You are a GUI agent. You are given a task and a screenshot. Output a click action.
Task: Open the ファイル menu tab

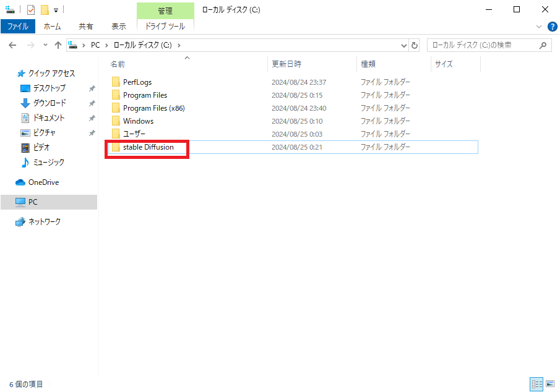tap(17, 27)
